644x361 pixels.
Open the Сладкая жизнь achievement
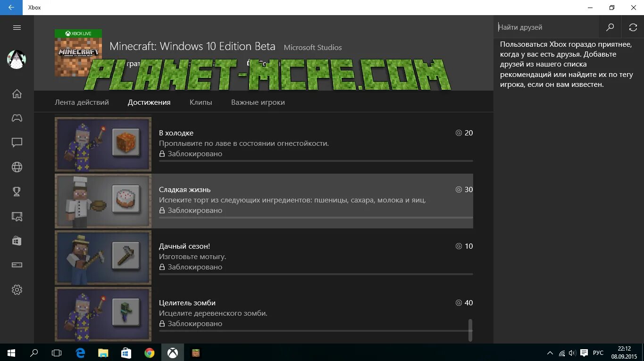pos(264,201)
